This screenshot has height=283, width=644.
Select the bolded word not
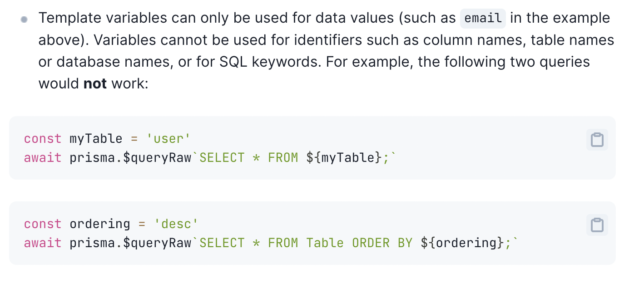pyautogui.click(x=96, y=83)
